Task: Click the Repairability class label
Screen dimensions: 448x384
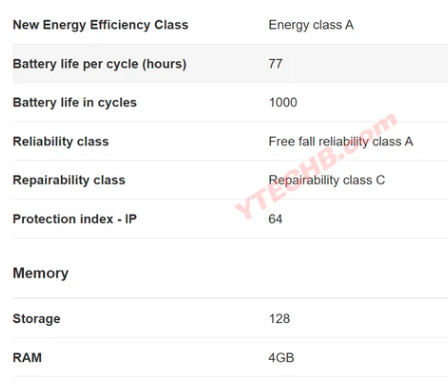Action: [x=69, y=180]
